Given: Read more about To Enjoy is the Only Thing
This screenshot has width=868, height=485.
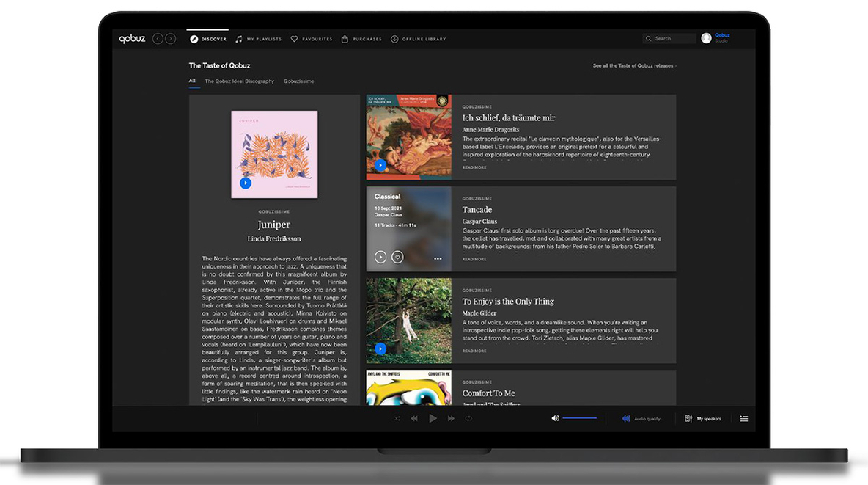Looking at the screenshot, I should pyautogui.click(x=474, y=351).
